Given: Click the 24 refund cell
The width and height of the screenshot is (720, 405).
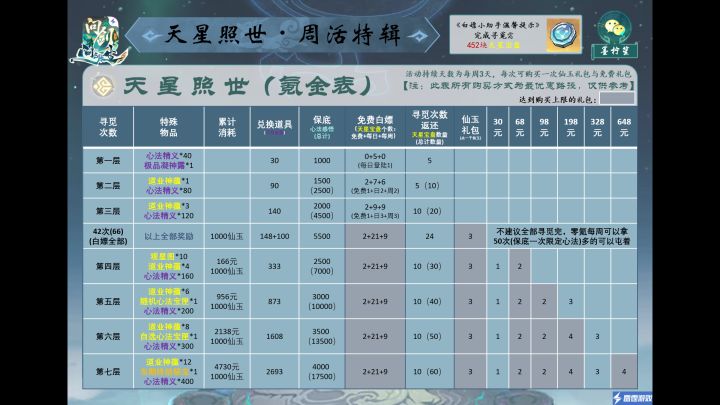Looking at the screenshot, I should pyautogui.click(x=429, y=236).
